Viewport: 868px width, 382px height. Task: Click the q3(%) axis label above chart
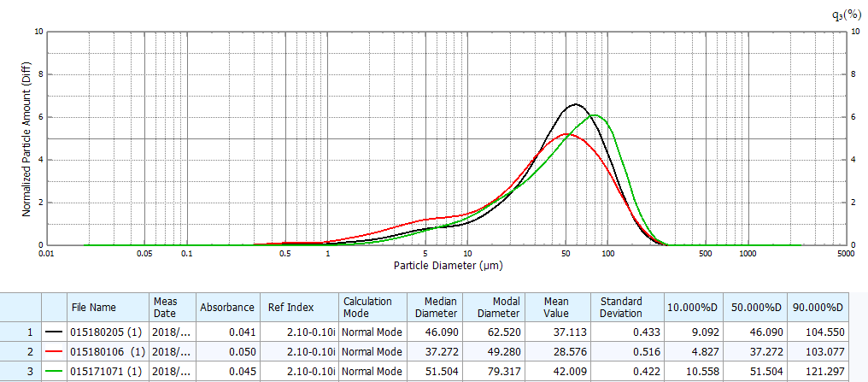coord(846,15)
